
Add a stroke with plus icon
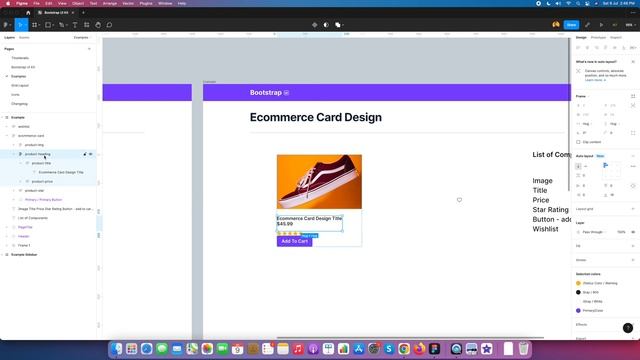point(633,260)
